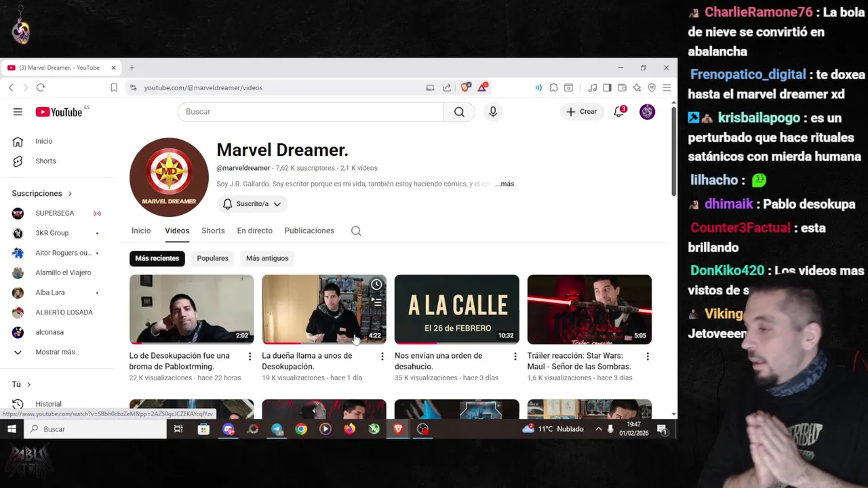Expand channel description with ...más
This screenshot has height=488, width=868.
505,184
